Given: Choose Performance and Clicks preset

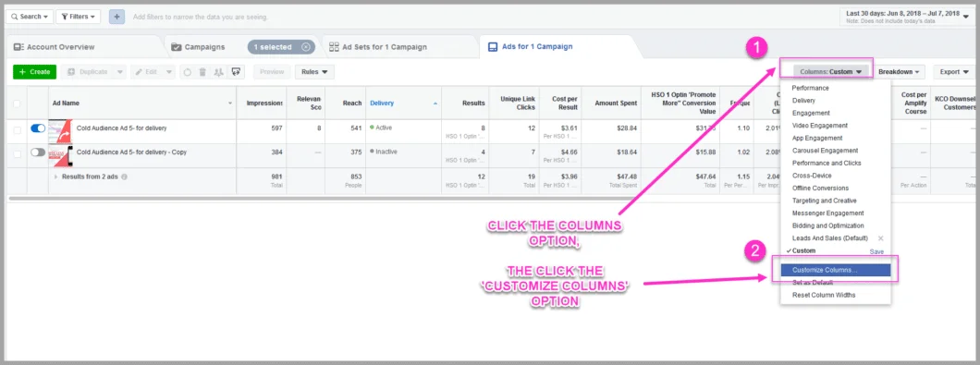Looking at the screenshot, I should coord(827,164).
